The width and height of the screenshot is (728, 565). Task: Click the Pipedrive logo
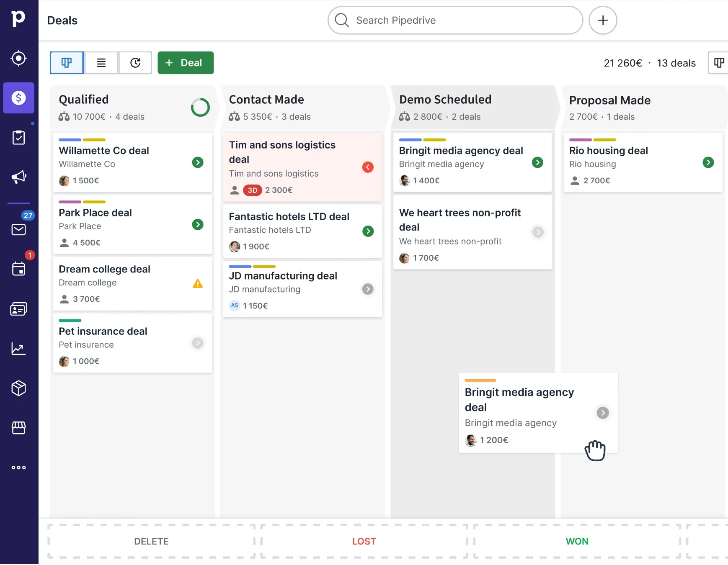[18, 19]
